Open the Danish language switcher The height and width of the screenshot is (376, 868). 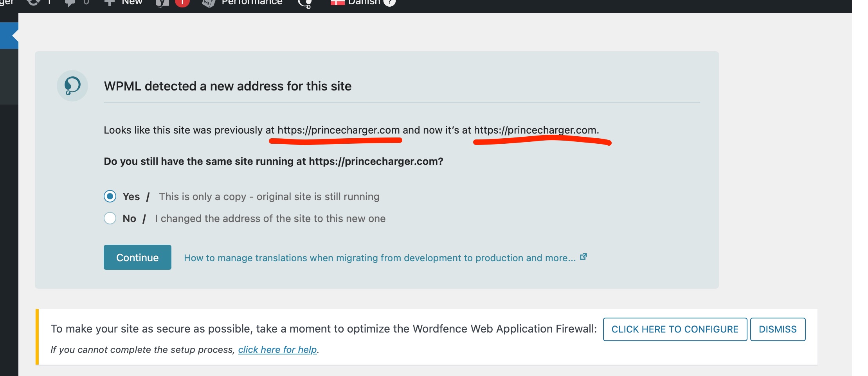[355, 2]
